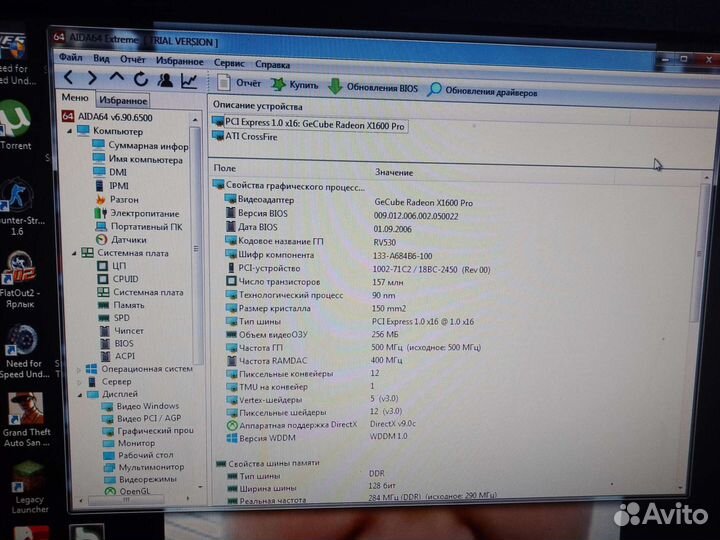Open the graph chart toolbar icon
The image size is (720, 540).
point(189,81)
